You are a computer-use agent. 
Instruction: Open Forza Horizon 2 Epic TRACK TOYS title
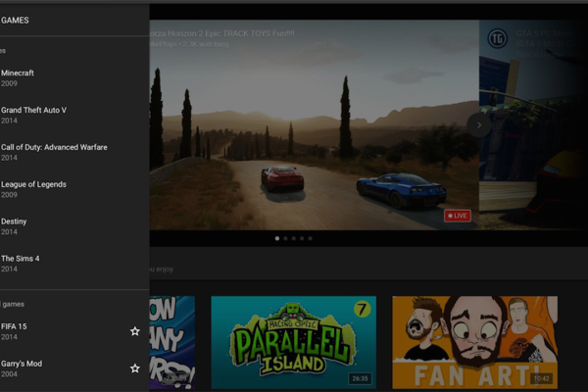pos(222,33)
